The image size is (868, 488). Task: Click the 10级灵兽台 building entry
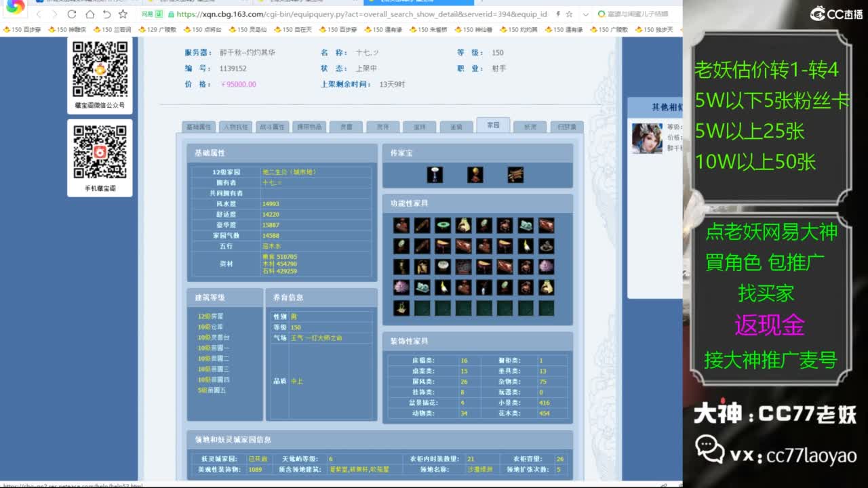[x=214, y=338]
